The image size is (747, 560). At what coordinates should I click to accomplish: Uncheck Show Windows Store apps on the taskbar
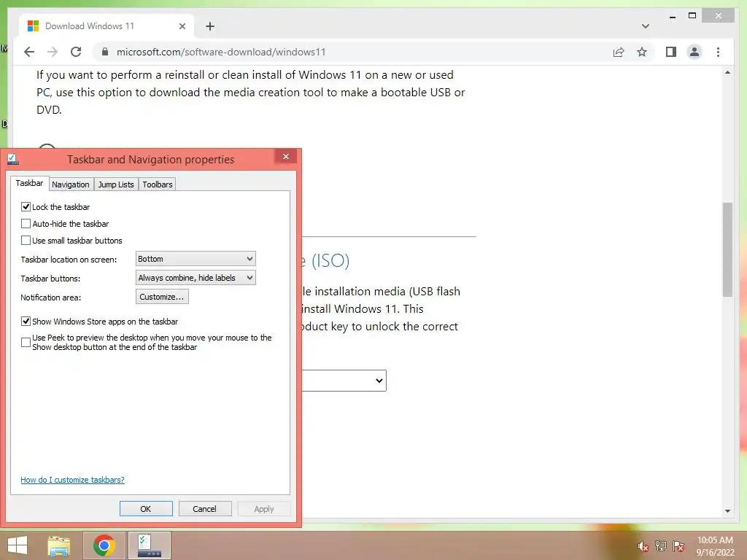click(x=26, y=322)
